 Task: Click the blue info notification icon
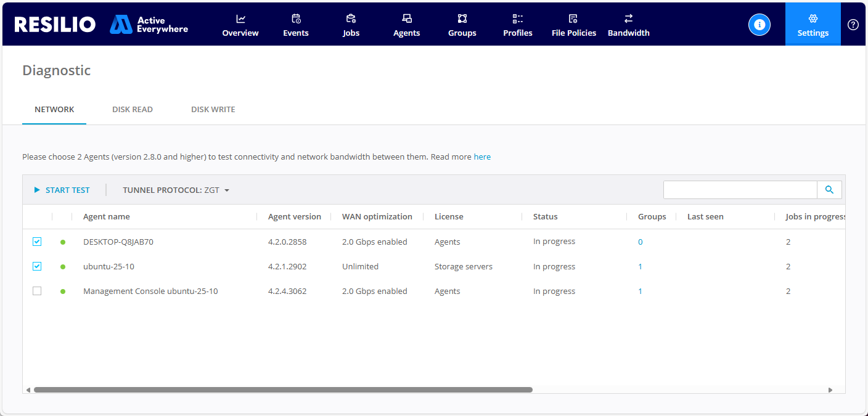coord(759,25)
